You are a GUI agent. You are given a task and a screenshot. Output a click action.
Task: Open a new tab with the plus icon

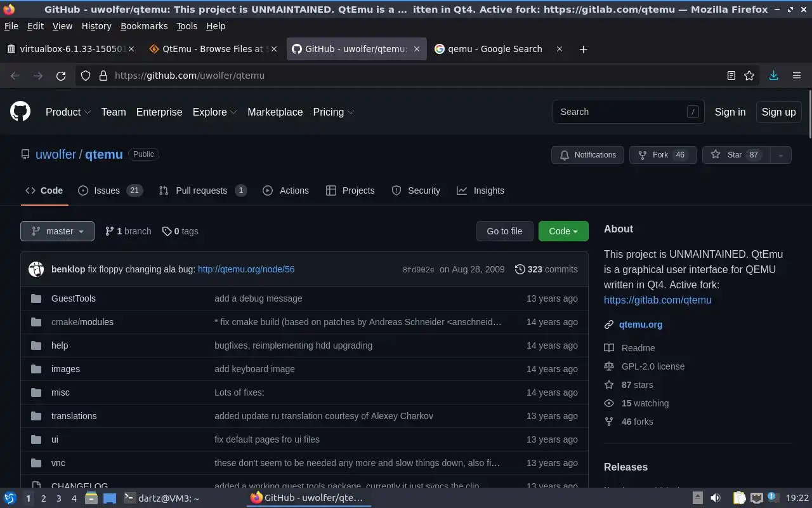pyautogui.click(x=583, y=49)
